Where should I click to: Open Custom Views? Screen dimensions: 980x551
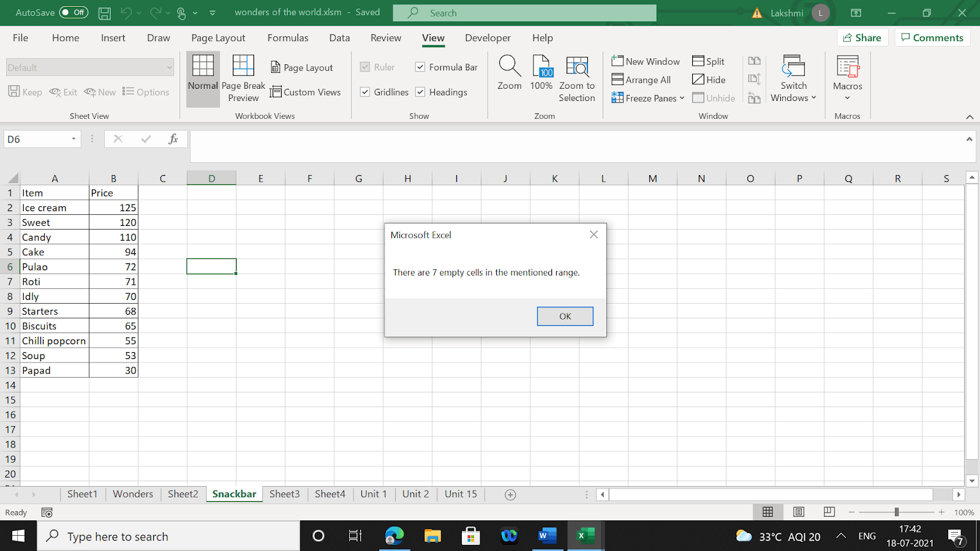(x=306, y=92)
